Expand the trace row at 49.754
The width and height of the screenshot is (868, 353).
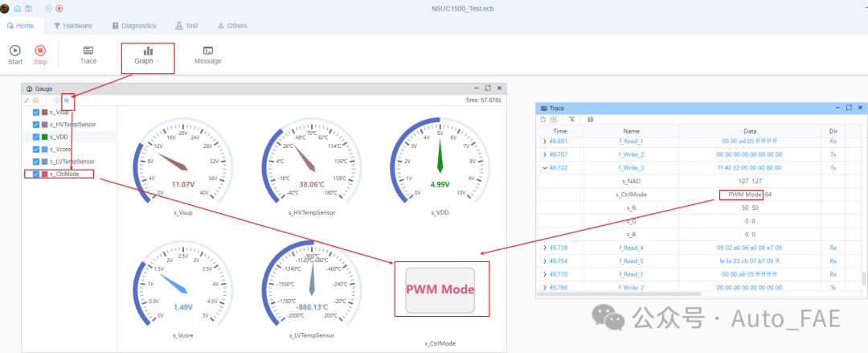[544, 261]
